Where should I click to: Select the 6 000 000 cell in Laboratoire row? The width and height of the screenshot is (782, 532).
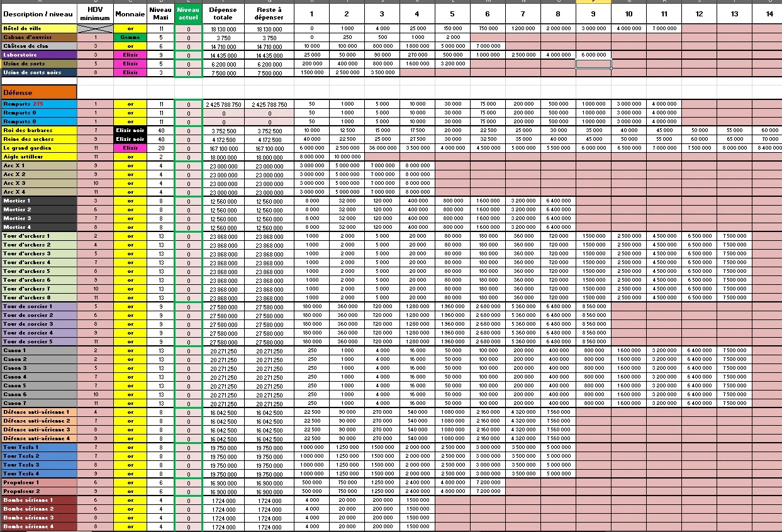click(x=593, y=55)
